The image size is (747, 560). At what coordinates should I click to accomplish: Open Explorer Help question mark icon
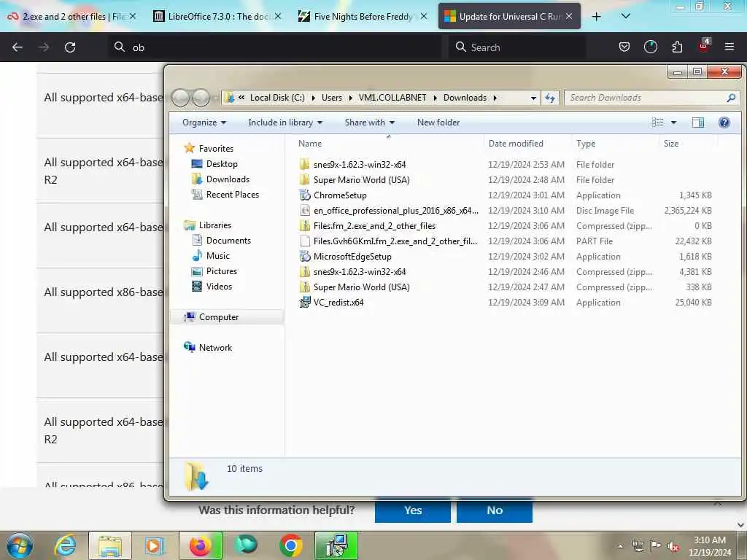[x=724, y=122]
